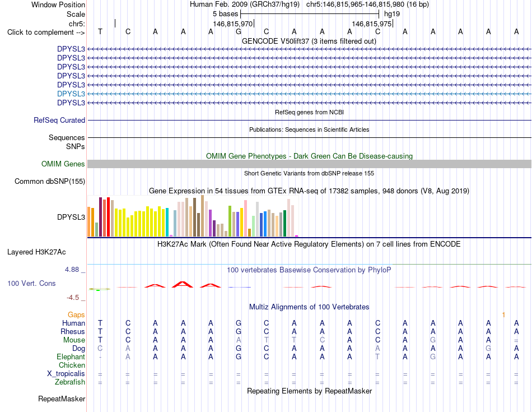Click the cyan bar in the GTEx expression chart
Image resolution: width=532 pixels, height=412 pixels.
pyautogui.click(x=167, y=222)
